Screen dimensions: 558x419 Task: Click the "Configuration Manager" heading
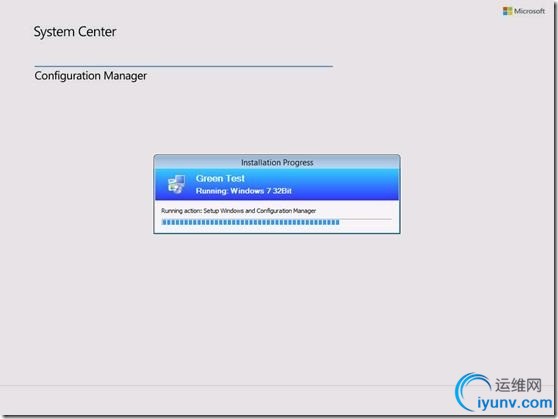90,76
